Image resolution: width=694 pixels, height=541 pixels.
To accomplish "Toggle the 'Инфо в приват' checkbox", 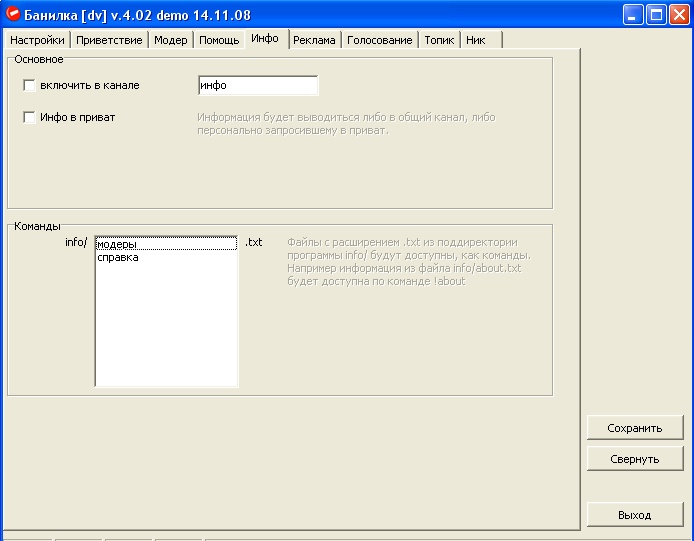I will tap(29, 118).
